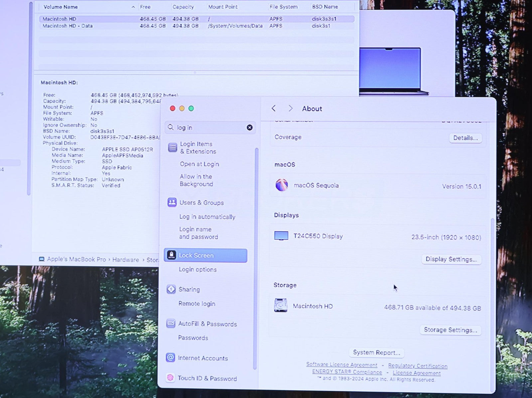Click the 'Verified' S.M.A.R.T. status value
The width and height of the screenshot is (532, 398).
pyautogui.click(x=111, y=185)
